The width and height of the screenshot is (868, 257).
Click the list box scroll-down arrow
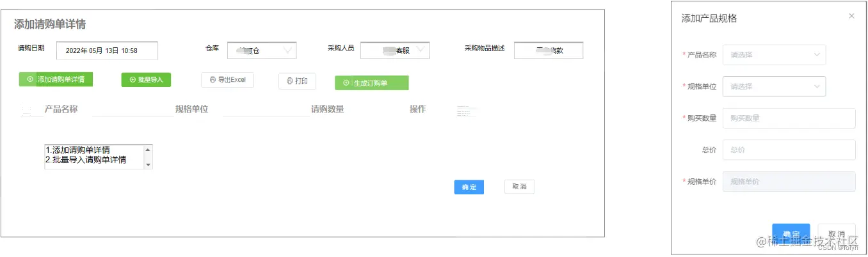[149, 164]
